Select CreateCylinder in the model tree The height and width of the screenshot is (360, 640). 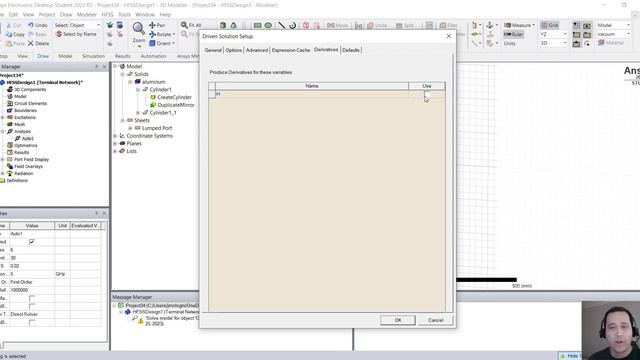point(174,97)
